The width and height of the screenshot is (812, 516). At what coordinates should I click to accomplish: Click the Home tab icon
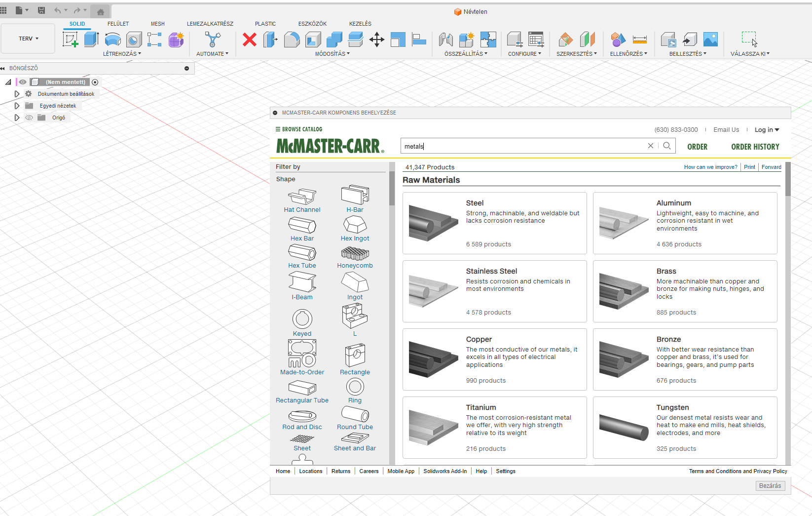coord(101,12)
